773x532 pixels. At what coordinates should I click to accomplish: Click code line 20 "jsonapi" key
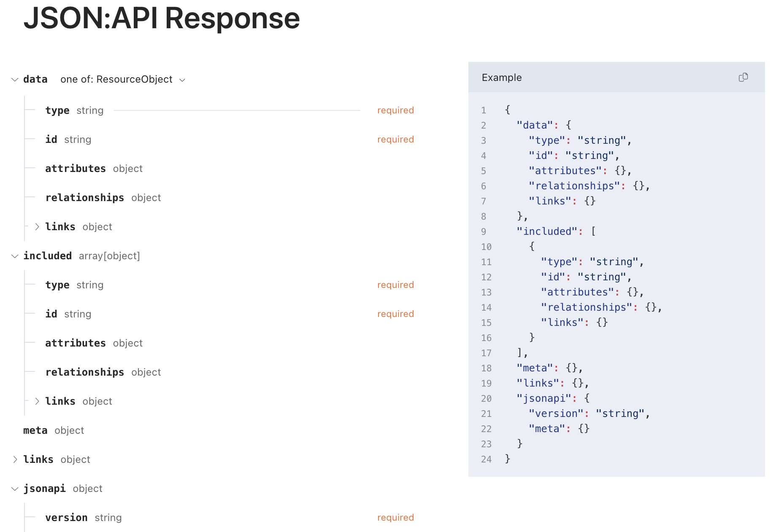(x=544, y=398)
